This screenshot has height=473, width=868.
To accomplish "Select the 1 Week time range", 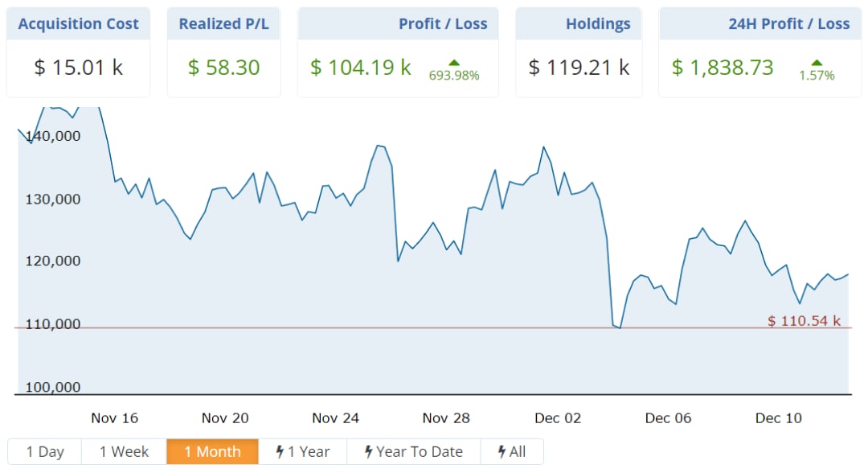I will pos(124,452).
